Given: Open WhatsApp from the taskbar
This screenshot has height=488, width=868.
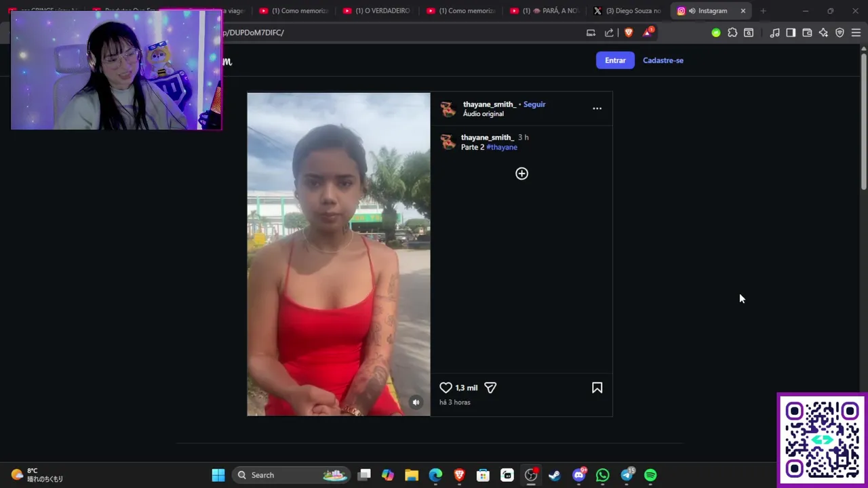Looking at the screenshot, I should tap(603, 475).
